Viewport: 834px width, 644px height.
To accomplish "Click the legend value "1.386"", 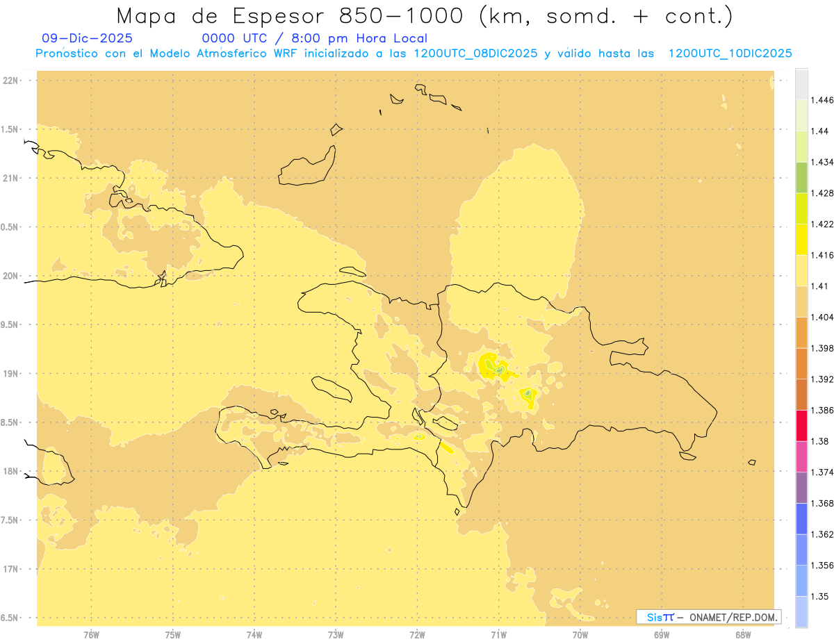I will [822, 410].
